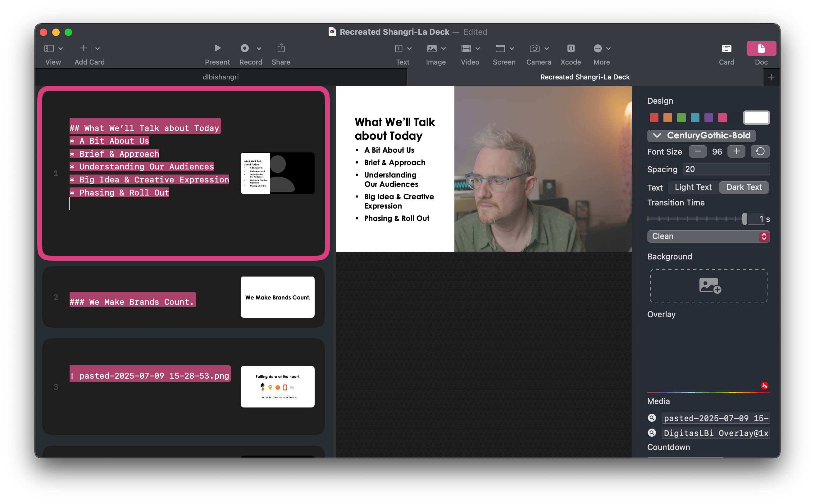This screenshot has height=504, width=815.
Task: Click the View sidebar icon
Action: (49, 48)
